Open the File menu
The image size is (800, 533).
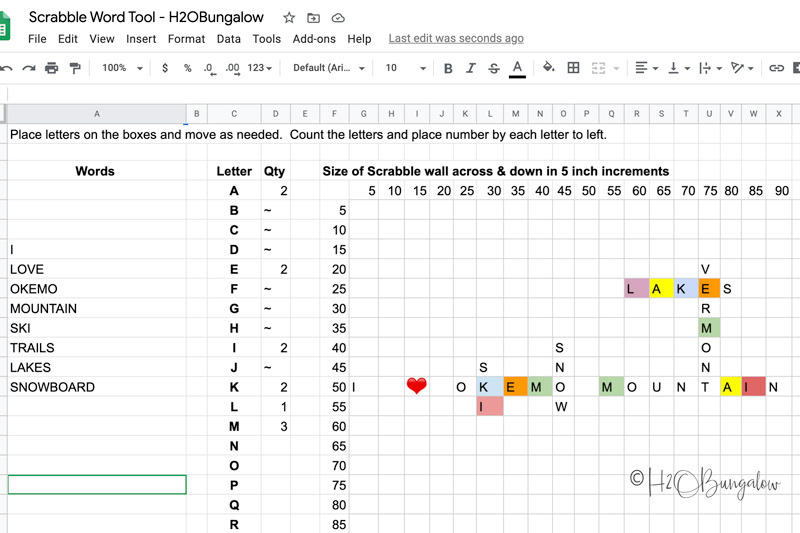(37, 39)
